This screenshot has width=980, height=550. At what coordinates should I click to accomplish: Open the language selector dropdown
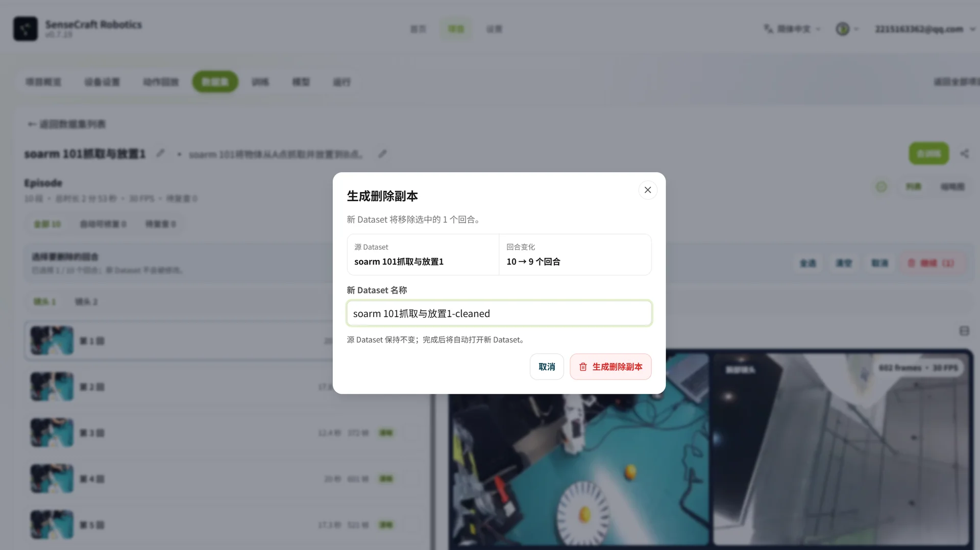792,29
